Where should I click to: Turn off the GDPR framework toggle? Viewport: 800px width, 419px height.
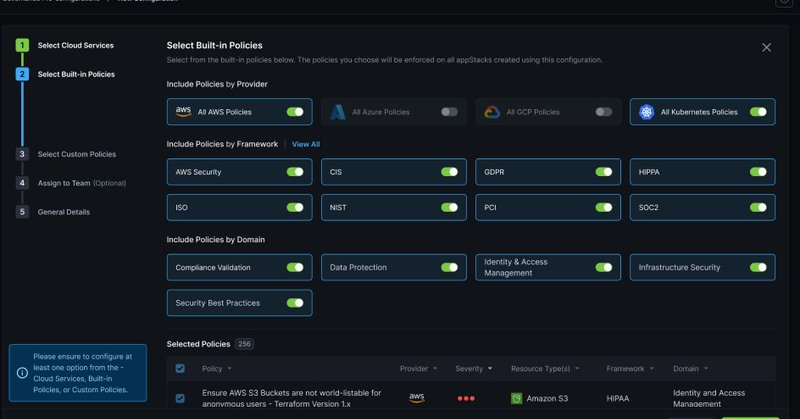click(604, 172)
